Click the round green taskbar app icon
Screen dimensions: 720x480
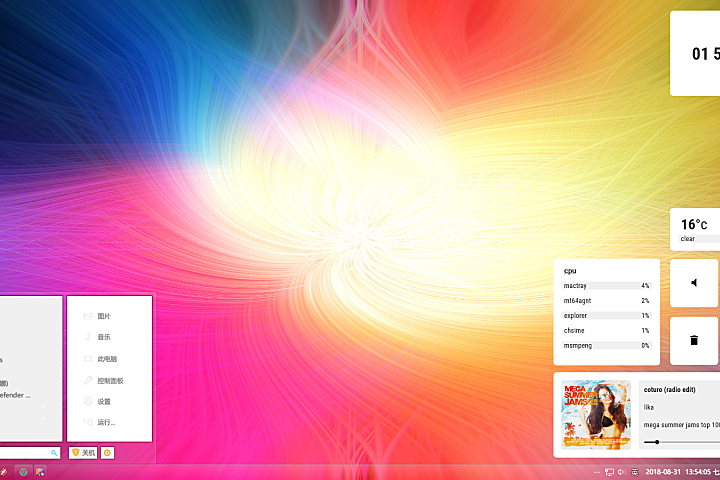coord(23,471)
